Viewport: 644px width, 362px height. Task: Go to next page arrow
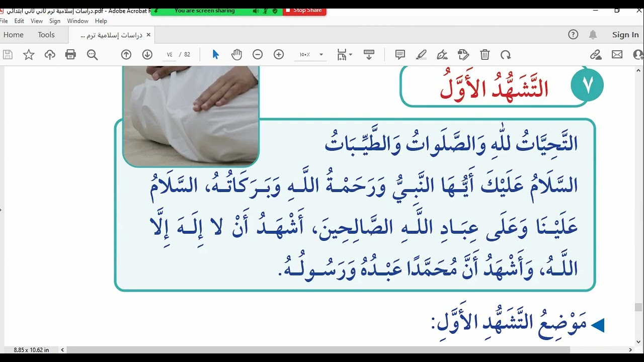[147, 55]
